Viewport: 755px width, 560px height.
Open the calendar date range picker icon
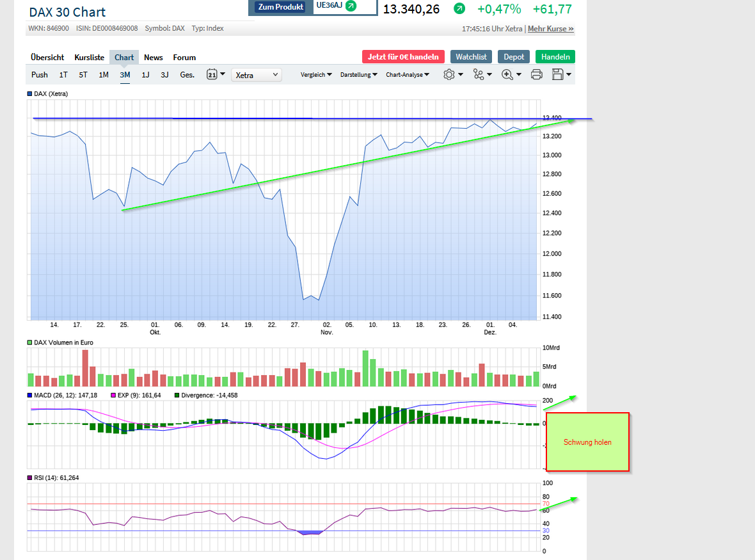point(212,75)
